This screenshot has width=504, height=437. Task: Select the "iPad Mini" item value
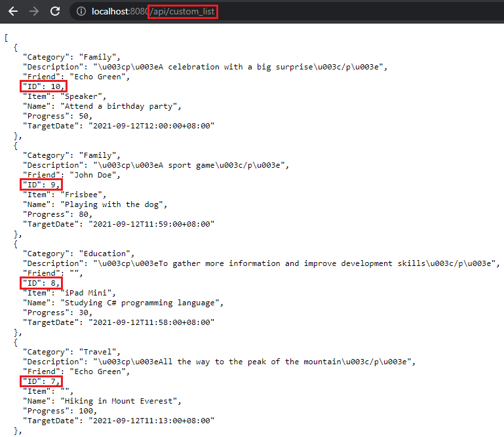88,293
